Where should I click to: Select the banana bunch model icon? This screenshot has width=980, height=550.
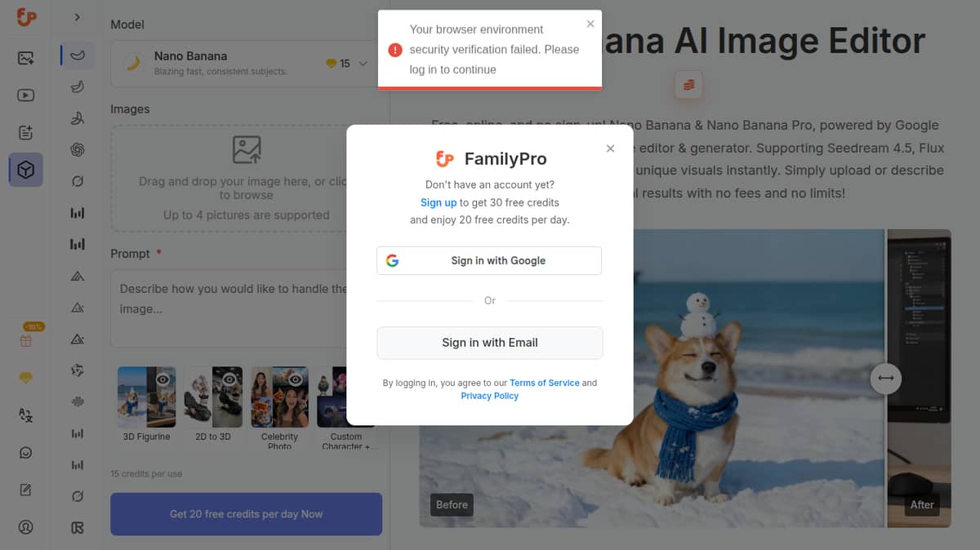pos(78,86)
